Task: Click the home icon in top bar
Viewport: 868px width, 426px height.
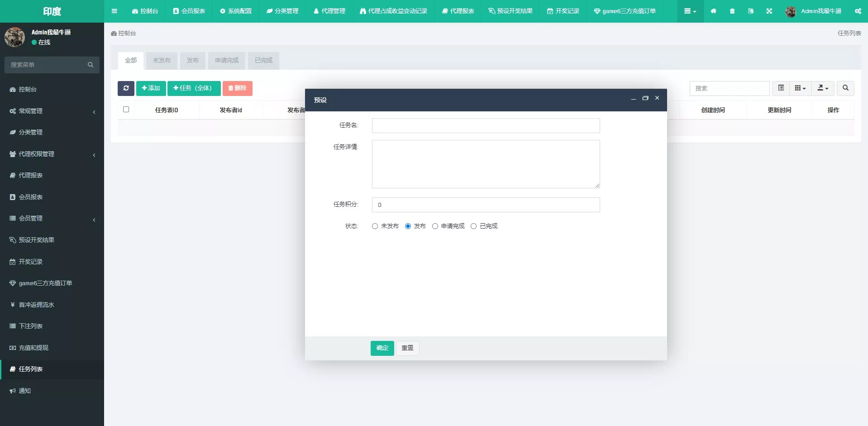Action: (x=713, y=11)
